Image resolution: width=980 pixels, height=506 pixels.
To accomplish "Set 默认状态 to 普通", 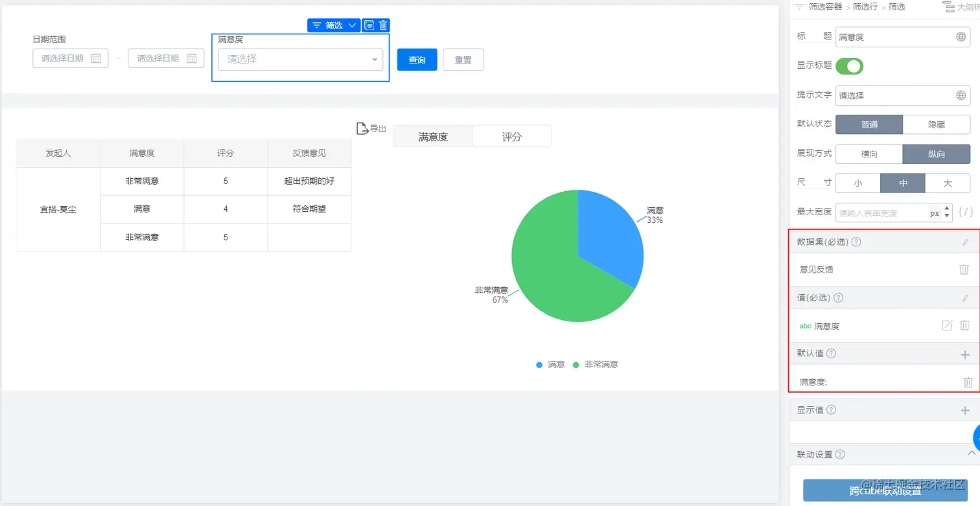I will 869,124.
